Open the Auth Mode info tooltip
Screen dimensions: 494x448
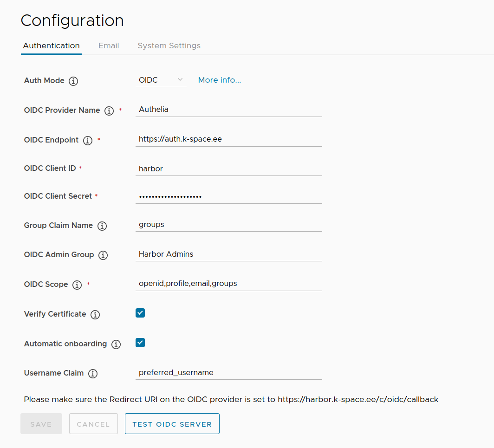click(73, 81)
